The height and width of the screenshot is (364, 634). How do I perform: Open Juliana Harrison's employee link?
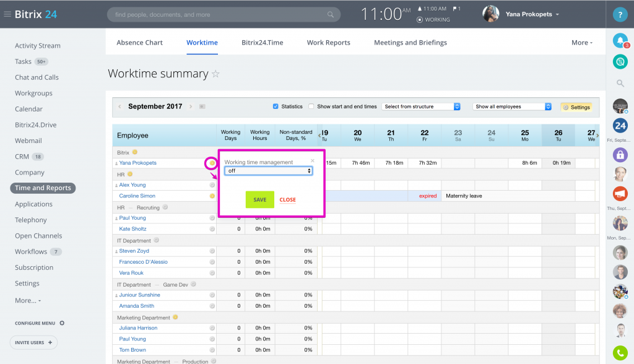(138, 328)
